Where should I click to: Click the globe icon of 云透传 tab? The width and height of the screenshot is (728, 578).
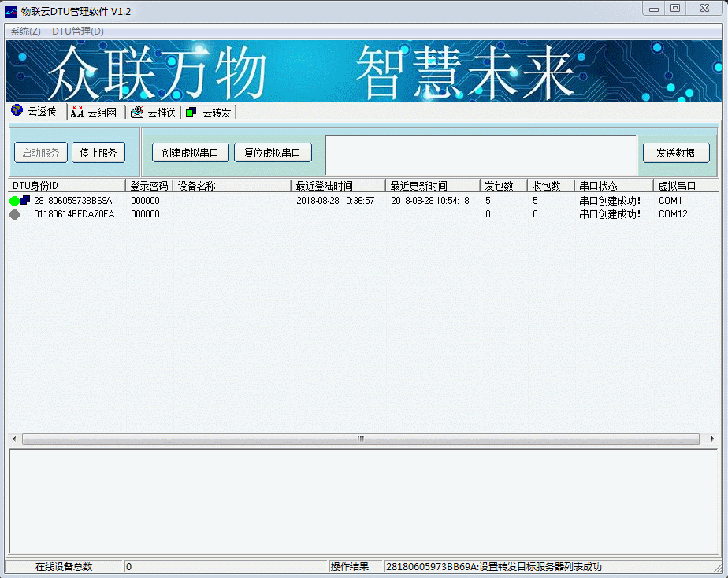(17, 110)
